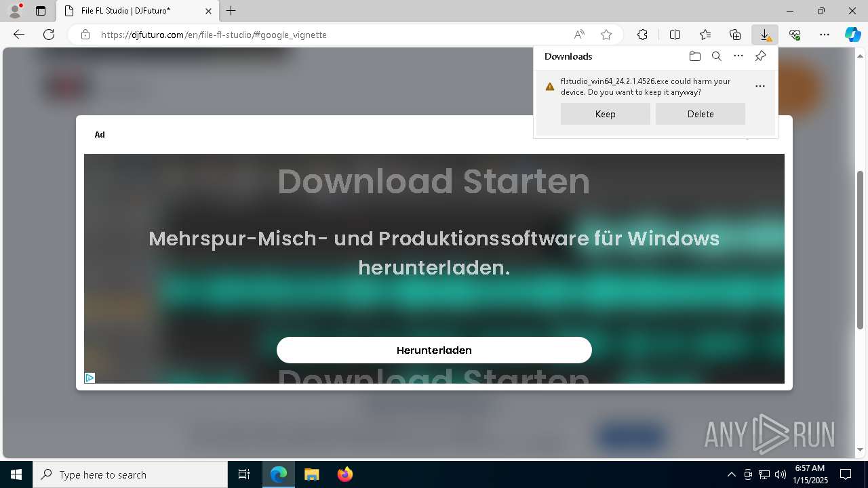Click the flstudio_win64 harm warning text
Screen dimensions: 868x488
click(x=646, y=86)
